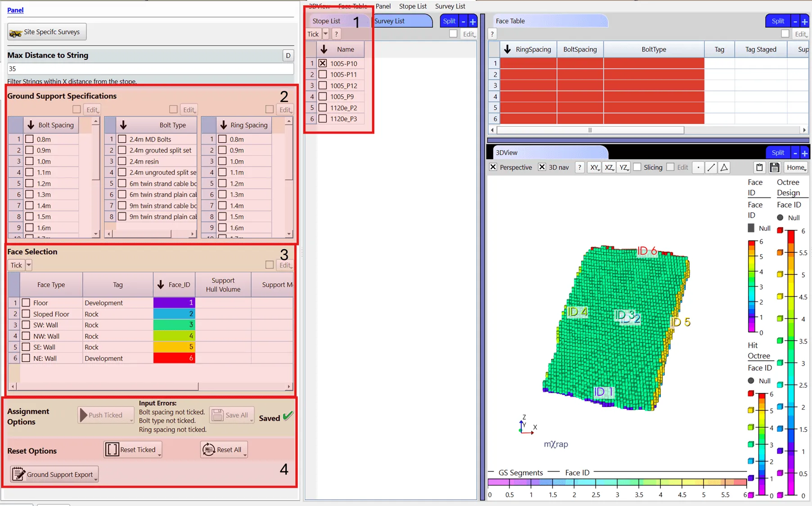Screen dimensions: 812x506
Task: Click the Reset All icon button
Action: [x=209, y=449]
